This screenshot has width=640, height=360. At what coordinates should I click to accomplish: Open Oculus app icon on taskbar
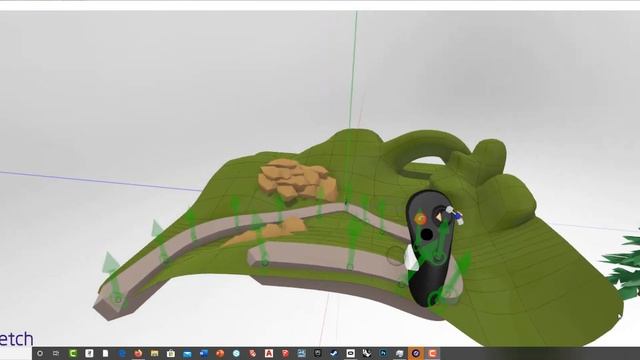350,353
